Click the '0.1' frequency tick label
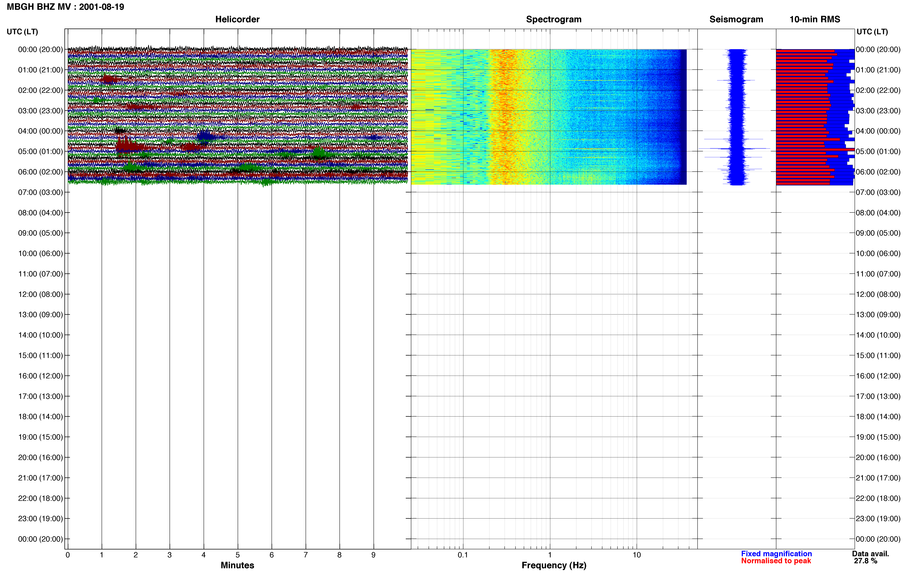This screenshot has width=924, height=578. coord(463,555)
